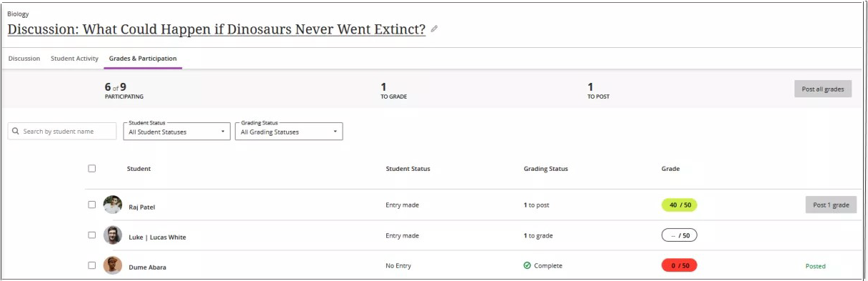The height and width of the screenshot is (281, 868).
Task: Click the Student Status column header
Action: click(x=408, y=169)
